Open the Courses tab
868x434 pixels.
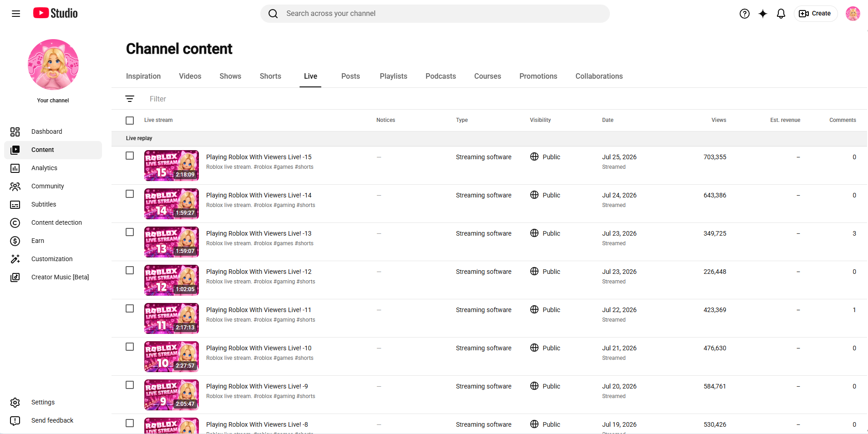487,76
